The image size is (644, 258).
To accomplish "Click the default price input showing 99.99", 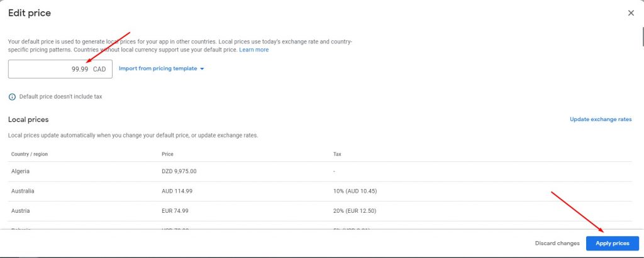I will 60,69.
